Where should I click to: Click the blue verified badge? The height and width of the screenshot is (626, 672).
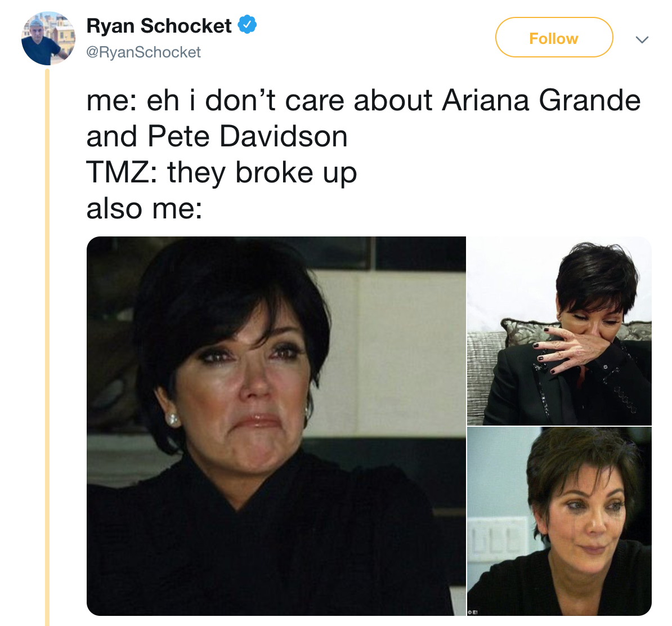click(x=247, y=25)
